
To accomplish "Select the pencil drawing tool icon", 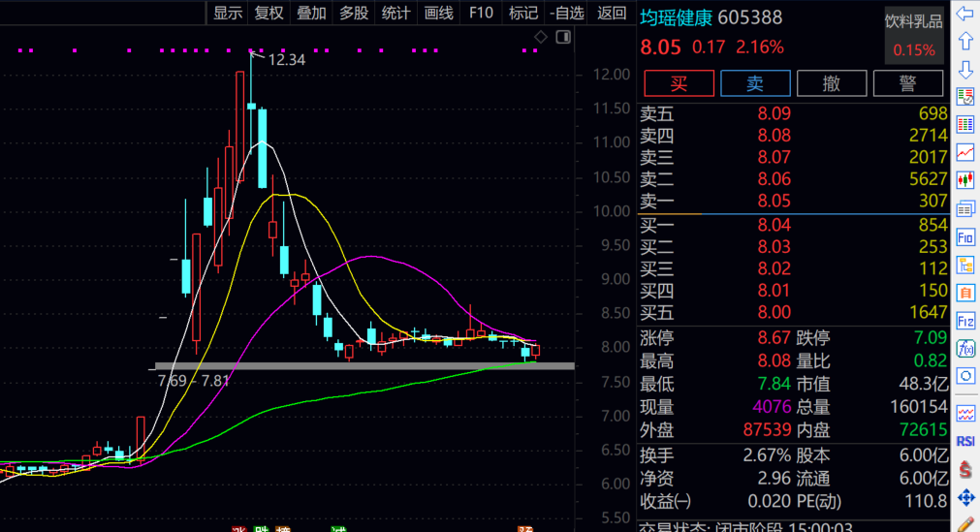I will click(x=965, y=524).
